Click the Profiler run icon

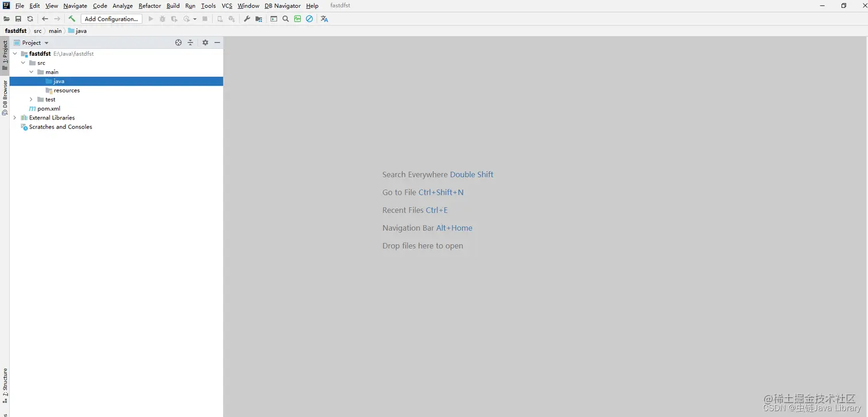(187, 19)
